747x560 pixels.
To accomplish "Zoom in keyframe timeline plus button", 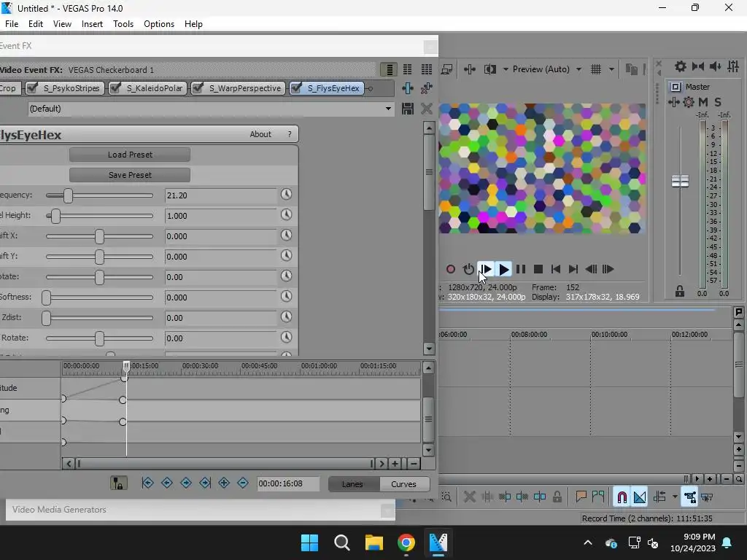I will pyautogui.click(x=395, y=463).
